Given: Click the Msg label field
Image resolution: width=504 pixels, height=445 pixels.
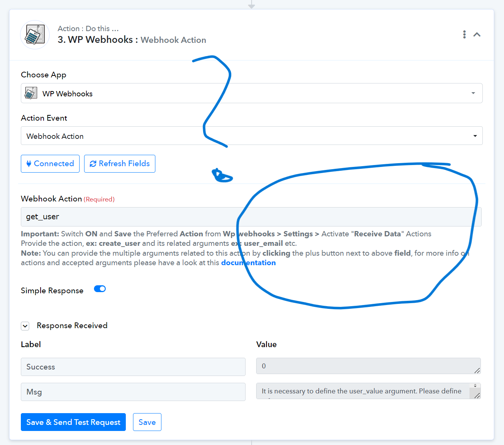Looking at the screenshot, I should click(x=133, y=392).
